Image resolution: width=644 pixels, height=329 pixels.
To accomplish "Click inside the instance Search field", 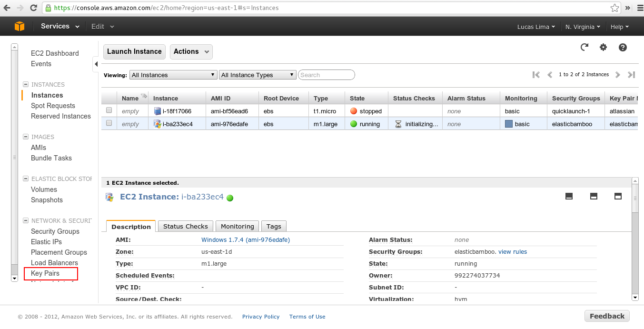I will point(326,75).
